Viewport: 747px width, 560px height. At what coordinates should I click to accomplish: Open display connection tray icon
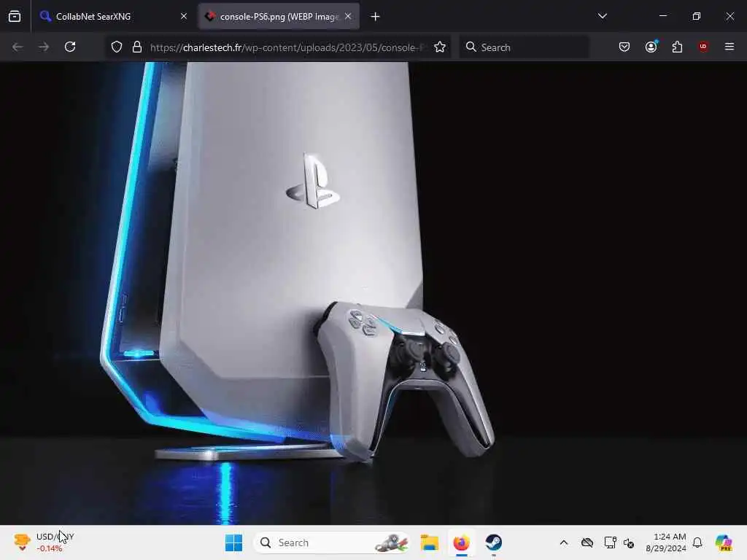(x=610, y=542)
